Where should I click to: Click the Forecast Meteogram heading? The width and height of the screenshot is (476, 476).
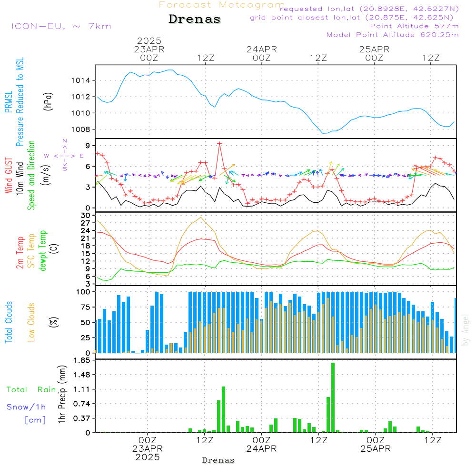[x=221, y=5]
